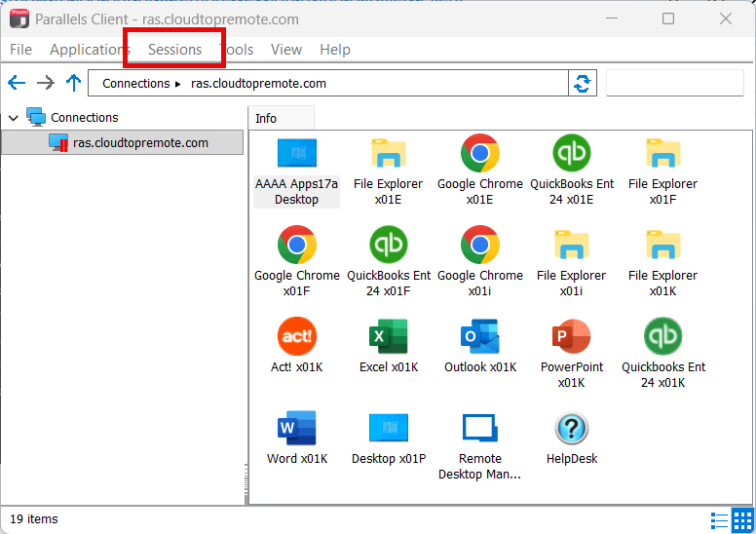Select ras.cloudtopremote.com in the tree

pos(140,143)
